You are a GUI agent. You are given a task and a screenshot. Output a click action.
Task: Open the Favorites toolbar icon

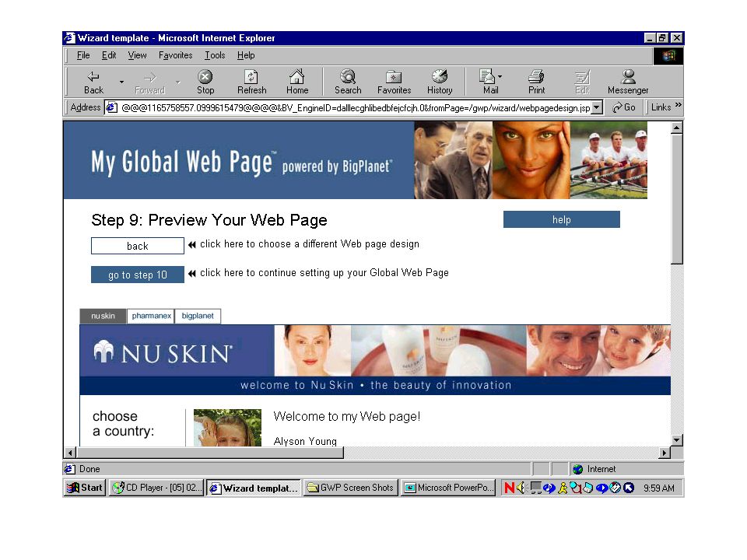pyautogui.click(x=394, y=82)
